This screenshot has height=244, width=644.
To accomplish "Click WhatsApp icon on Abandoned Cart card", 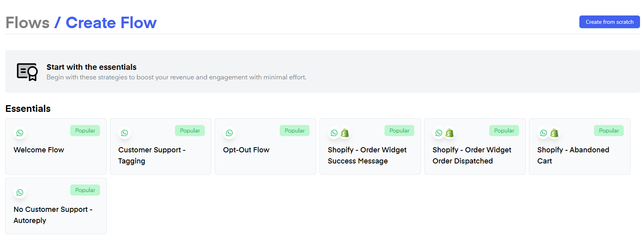I will pyautogui.click(x=544, y=133).
